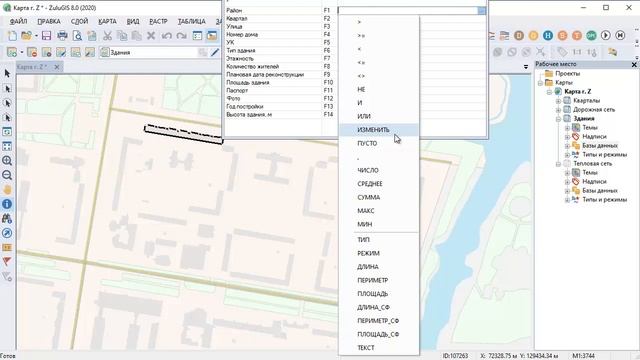Click the delete X toolbar icon
Image resolution: width=640 pixels, height=360 pixels.
pyautogui.click(x=151, y=36)
